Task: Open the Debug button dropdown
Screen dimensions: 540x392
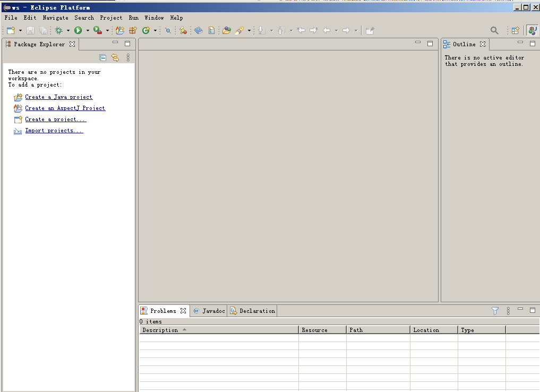Action: click(68, 30)
